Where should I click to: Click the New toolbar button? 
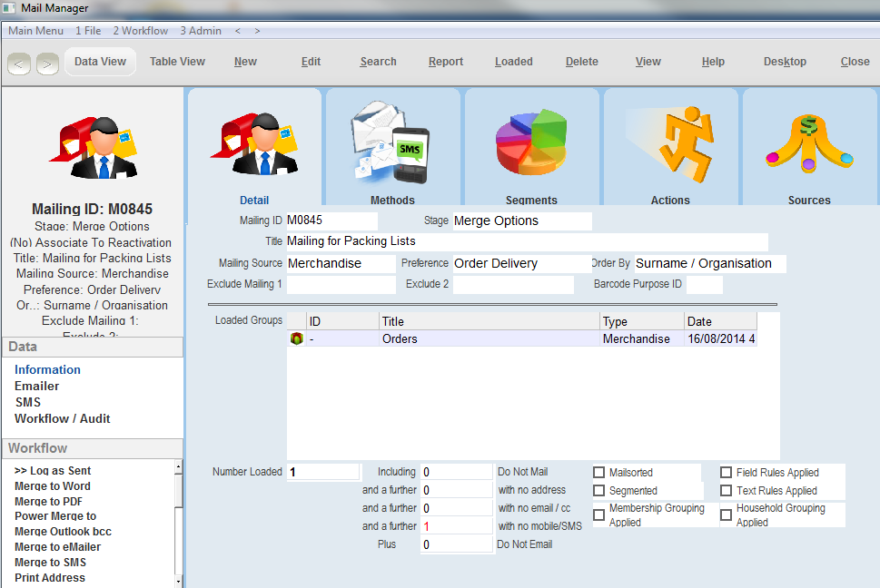245,62
